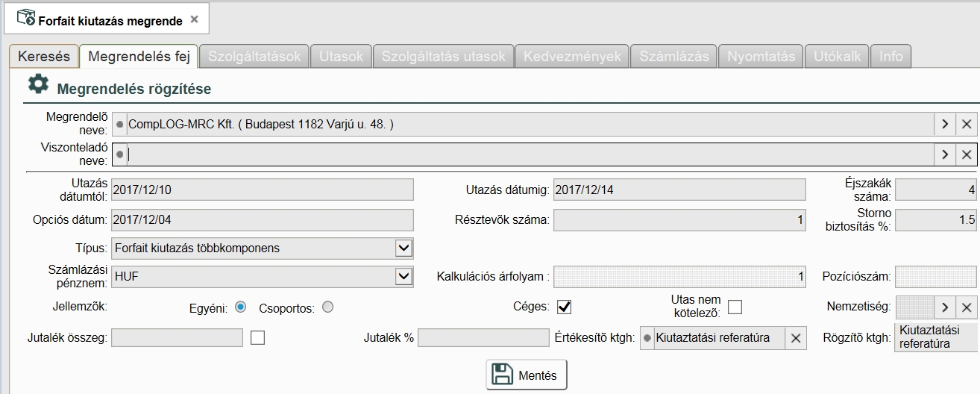Clear Értékesítő ktgh value with X
The height and width of the screenshot is (394, 980).
796,339
